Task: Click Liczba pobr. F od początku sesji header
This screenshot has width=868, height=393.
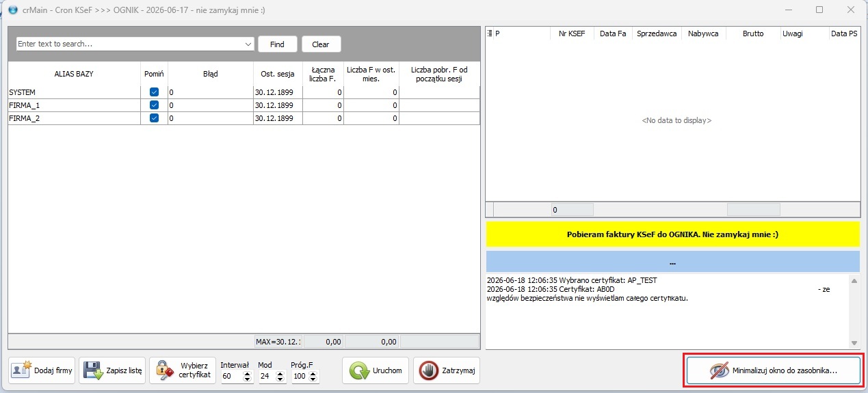Action: pos(439,74)
